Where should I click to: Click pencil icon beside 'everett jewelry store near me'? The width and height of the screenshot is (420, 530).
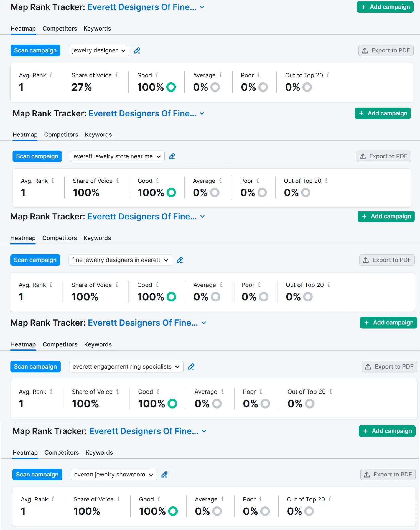click(x=172, y=156)
